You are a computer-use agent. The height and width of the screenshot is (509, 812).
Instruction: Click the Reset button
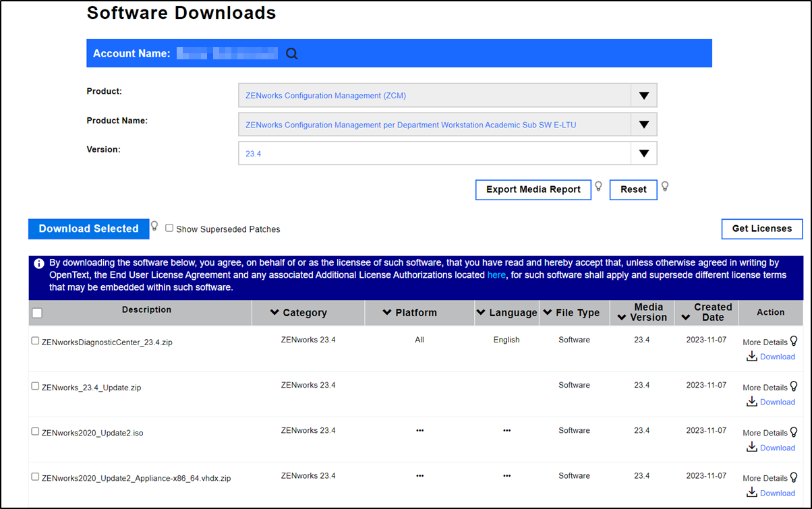click(x=633, y=189)
